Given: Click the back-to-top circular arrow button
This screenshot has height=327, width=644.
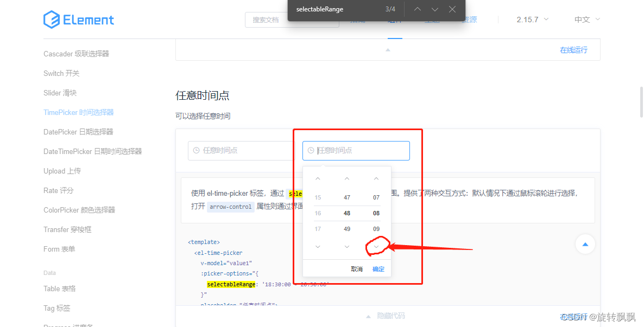Looking at the screenshot, I should (x=585, y=244).
